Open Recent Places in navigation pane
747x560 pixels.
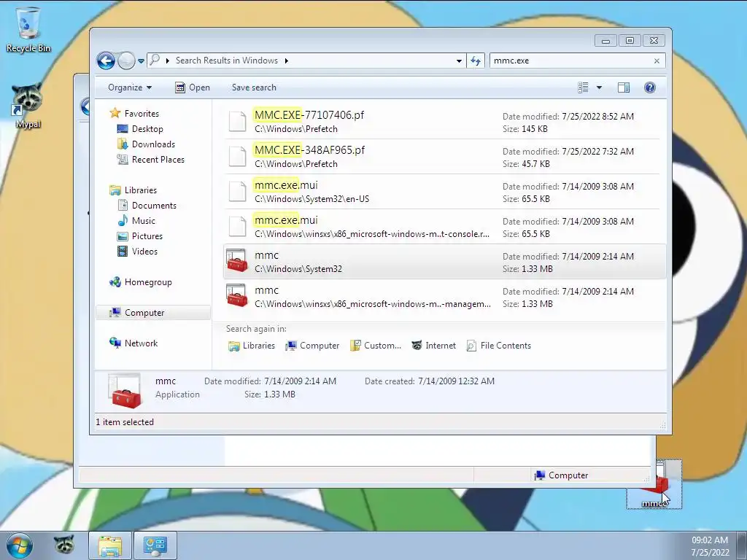(158, 160)
